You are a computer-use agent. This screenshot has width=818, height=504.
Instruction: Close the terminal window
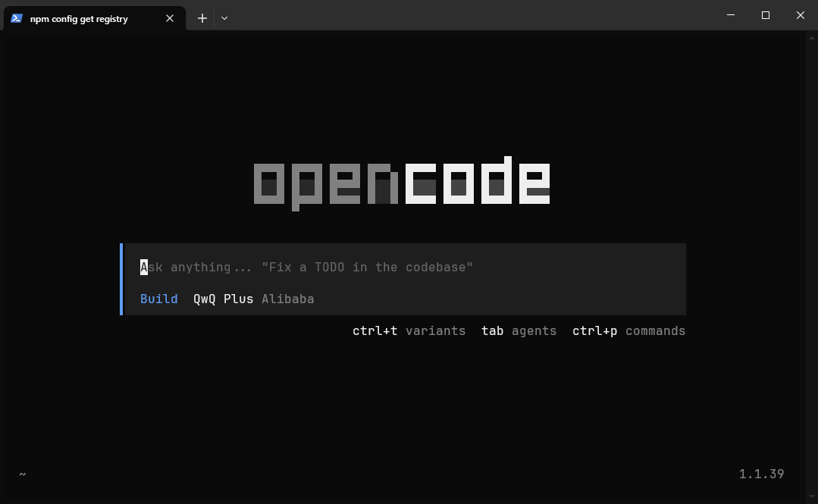click(x=801, y=15)
